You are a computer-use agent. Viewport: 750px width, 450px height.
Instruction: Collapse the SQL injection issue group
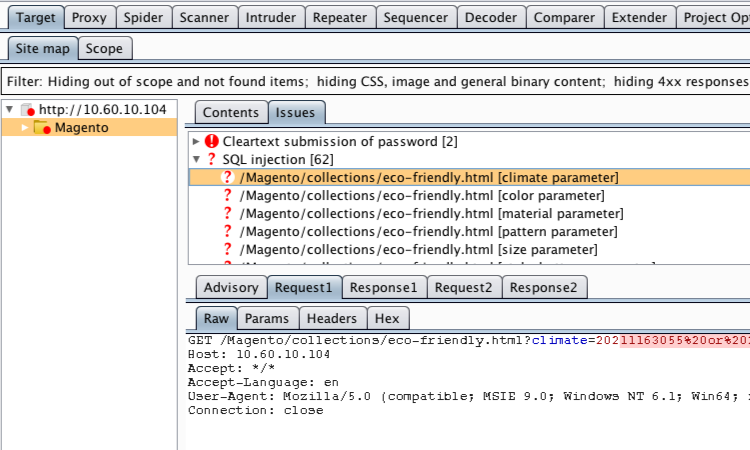[x=197, y=159]
